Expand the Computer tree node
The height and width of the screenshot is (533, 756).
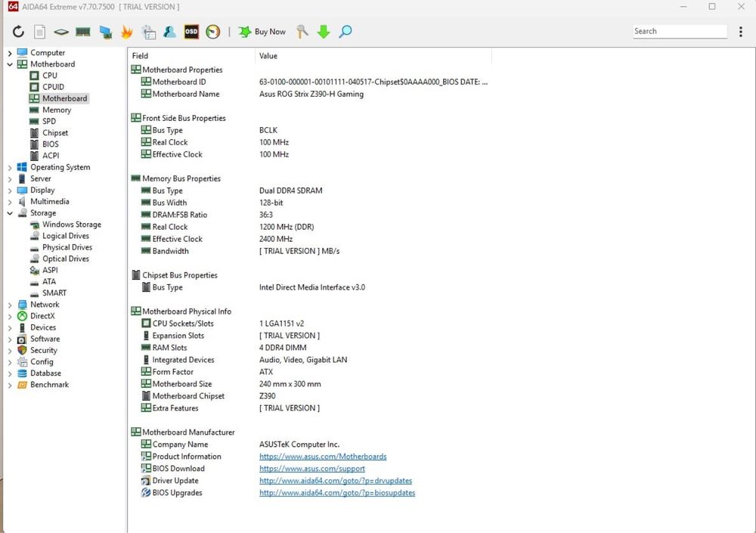10,53
